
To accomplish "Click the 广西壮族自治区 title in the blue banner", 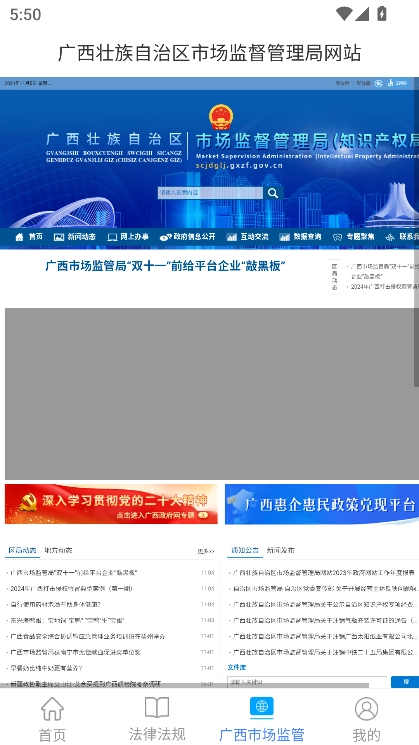I will coord(114,139).
